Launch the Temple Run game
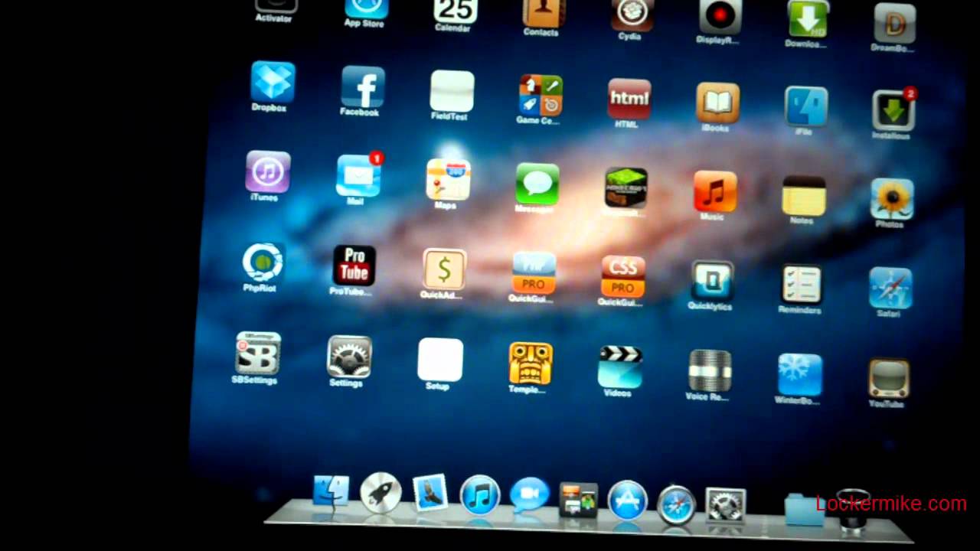The height and width of the screenshot is (551, 980). point(530,364)
